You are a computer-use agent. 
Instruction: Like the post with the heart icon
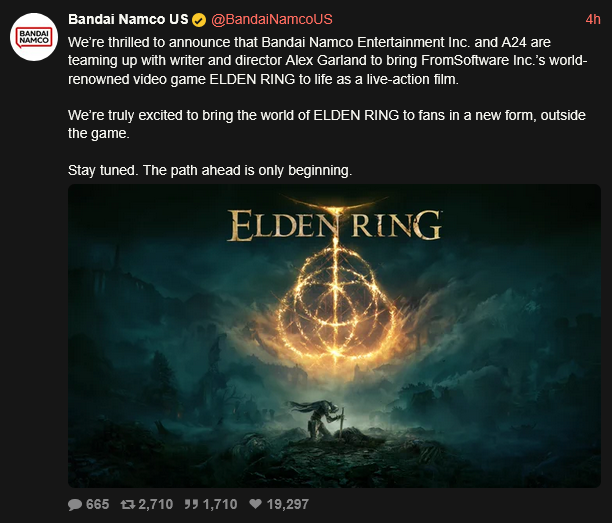[255, 504]
